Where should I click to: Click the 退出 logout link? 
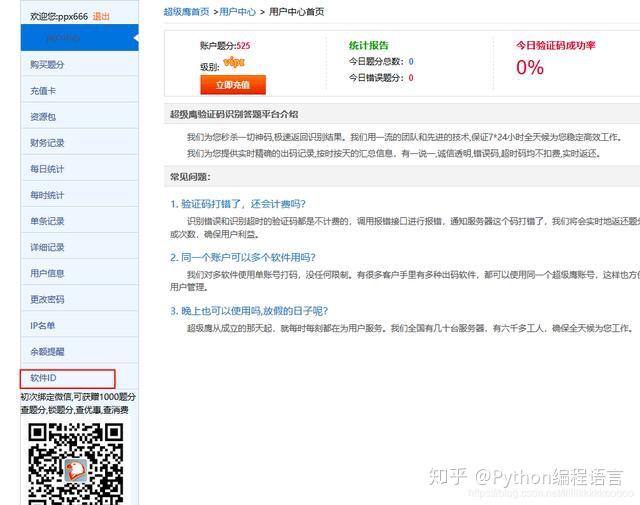coord(101,17)
